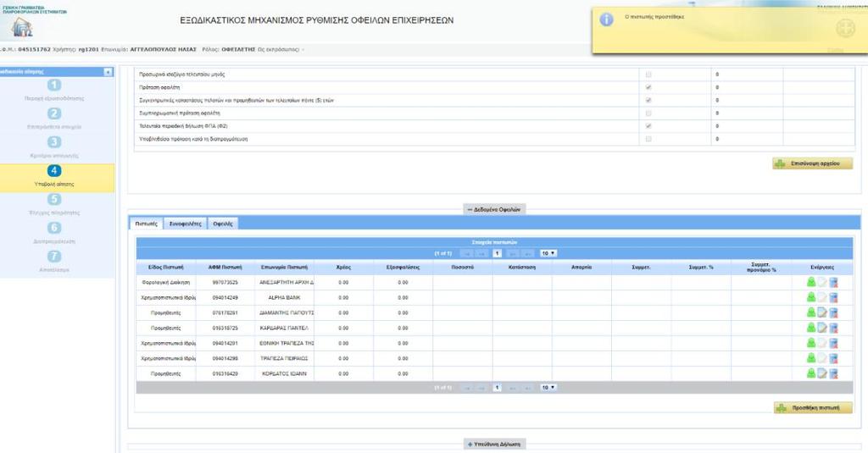868x453 pixels.
Task: Click the Προσθήκη πιστωτή button
Action: coord(813,408)
